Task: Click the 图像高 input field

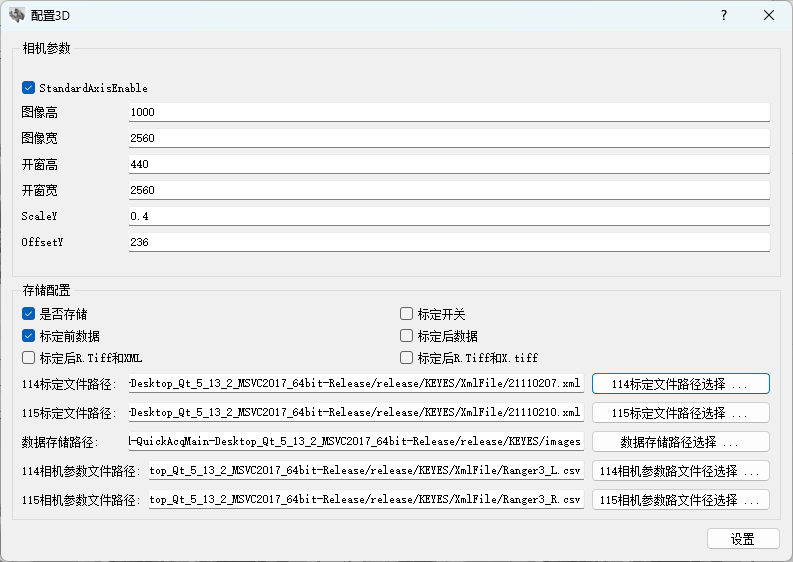Action: tap(449, 112)
